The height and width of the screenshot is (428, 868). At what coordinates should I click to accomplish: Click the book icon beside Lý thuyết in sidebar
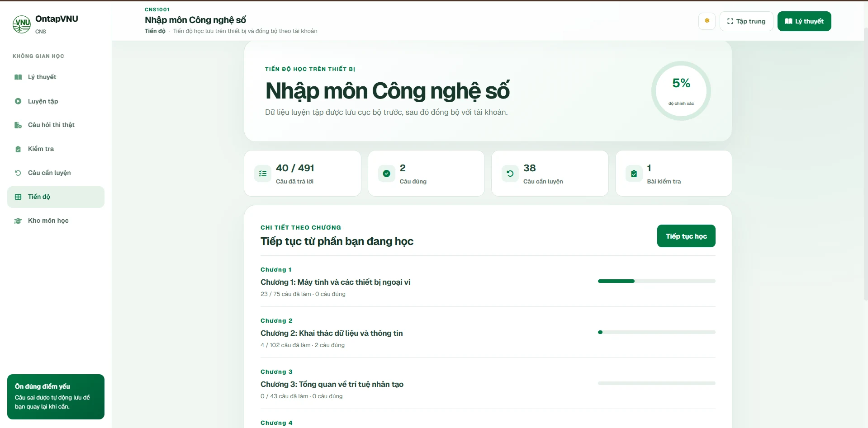tap(18, 77)
